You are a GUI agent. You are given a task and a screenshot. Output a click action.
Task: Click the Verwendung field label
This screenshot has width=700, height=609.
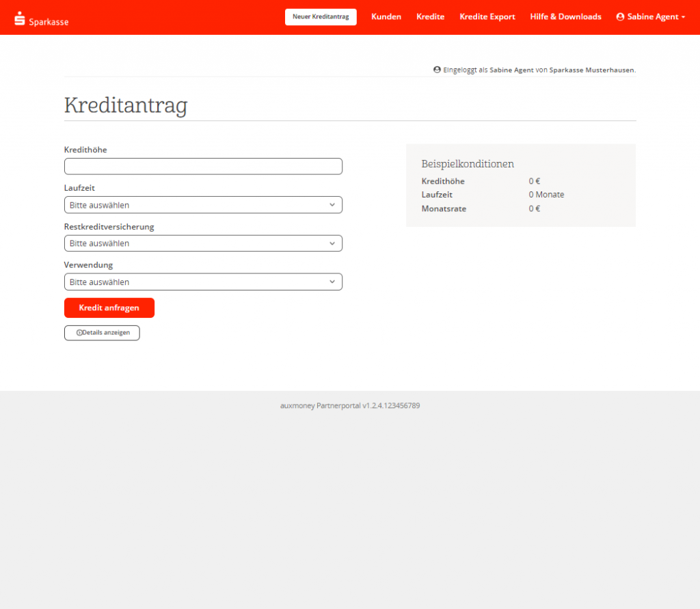pyautogui.click(x=88, y=265)
